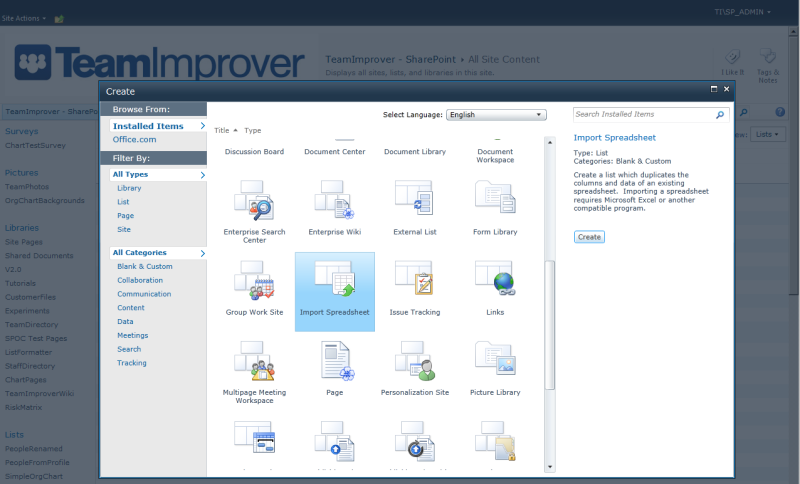Select the Document Center item
Image resolution: width=800 pixels, height=484 pixels.
click(x=335, y=151)
